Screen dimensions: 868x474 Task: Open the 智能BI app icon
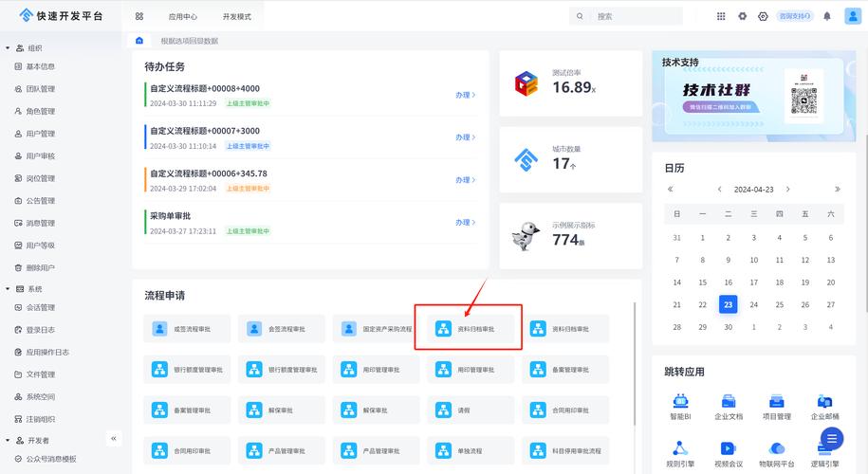tap(680, 402)
